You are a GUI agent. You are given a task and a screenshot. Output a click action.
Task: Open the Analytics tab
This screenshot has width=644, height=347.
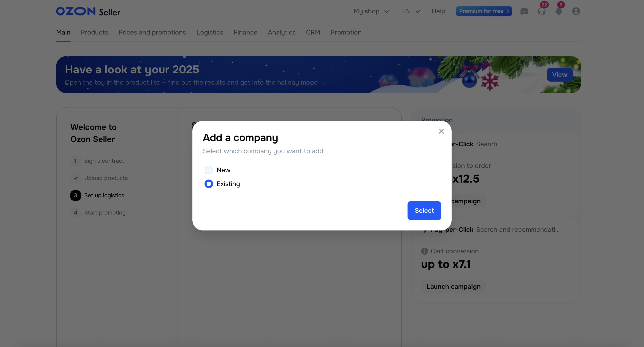coord(281,32)
